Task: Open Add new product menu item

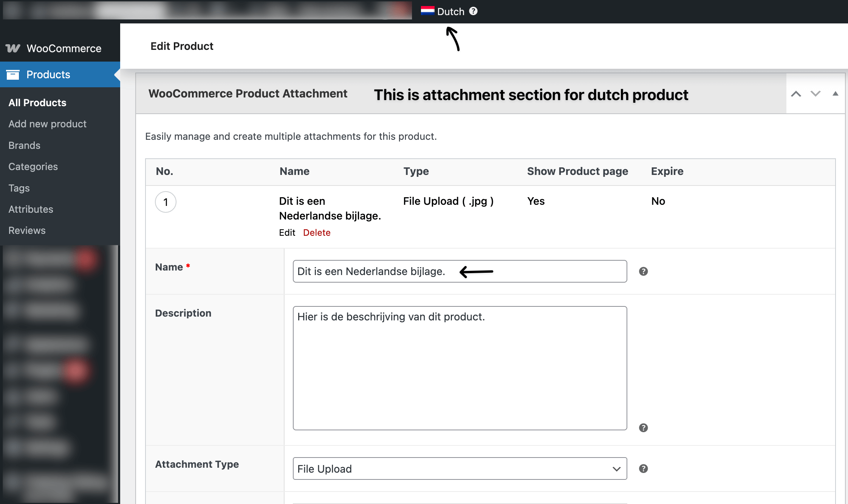Action: point(48,124)
